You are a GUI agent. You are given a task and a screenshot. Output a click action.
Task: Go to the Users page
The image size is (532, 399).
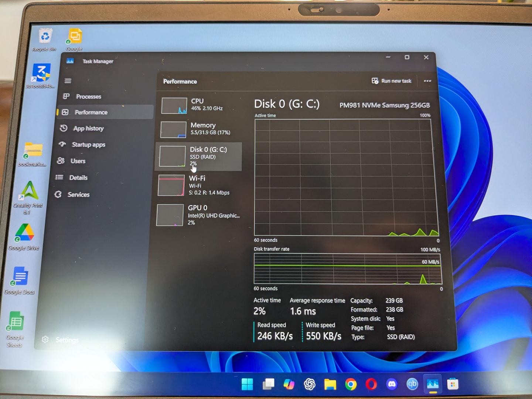coord(78,161)
